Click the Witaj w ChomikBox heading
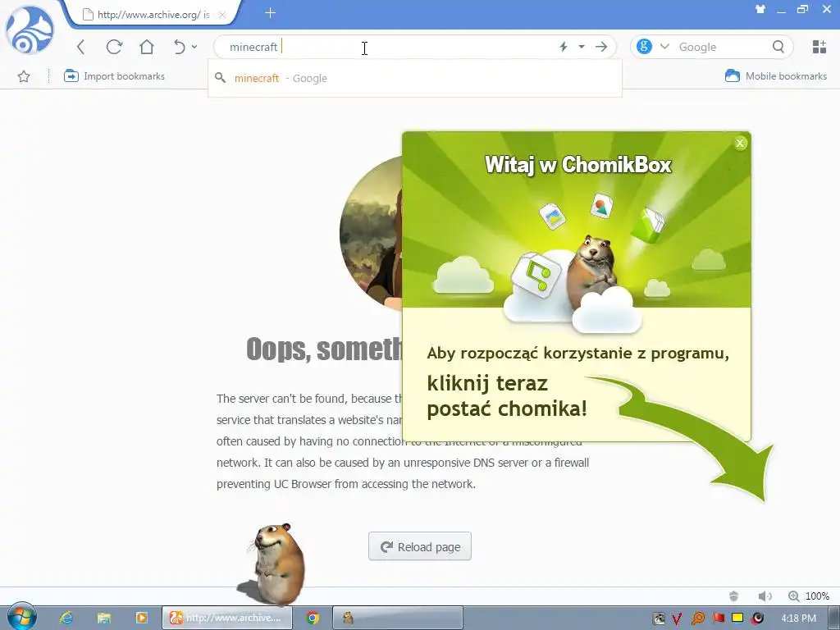Image resolution: width=840 pixels, height=630 pixels. click(578, 164)
